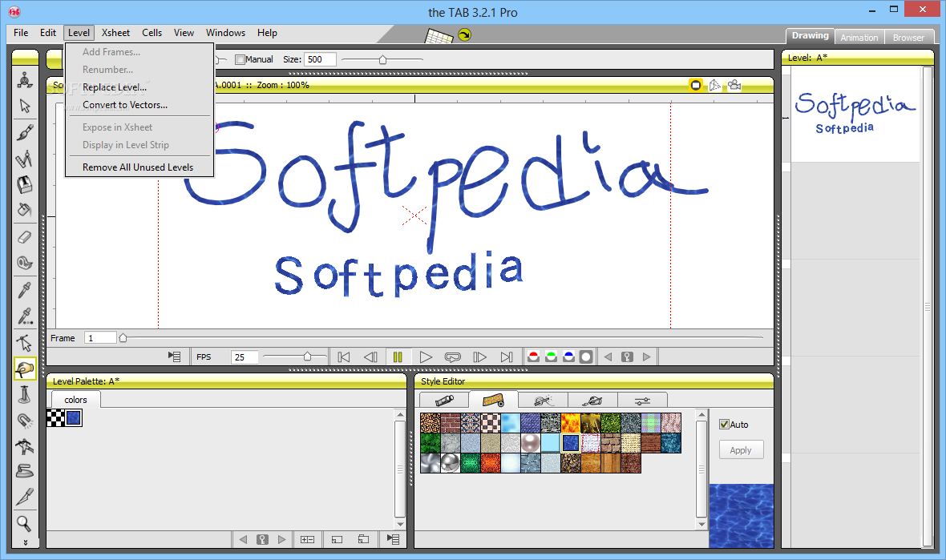Open the plain color tube tab in Style Editor

point(444,400)
